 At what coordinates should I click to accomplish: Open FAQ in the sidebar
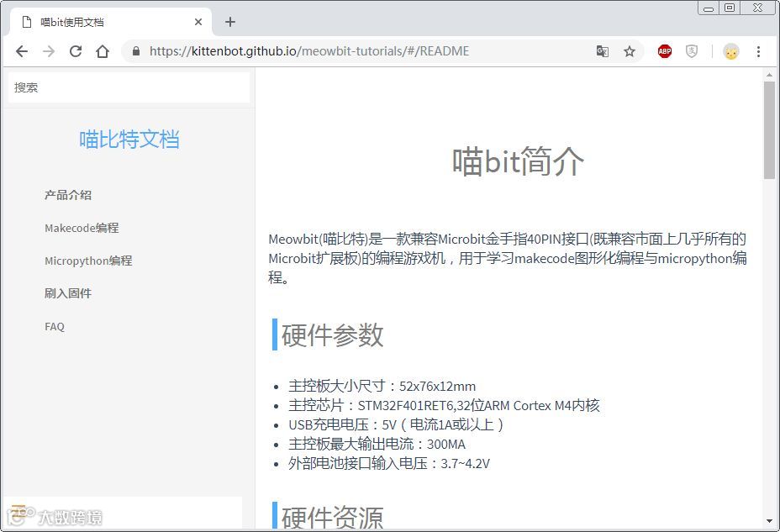[x=55, y=326]
